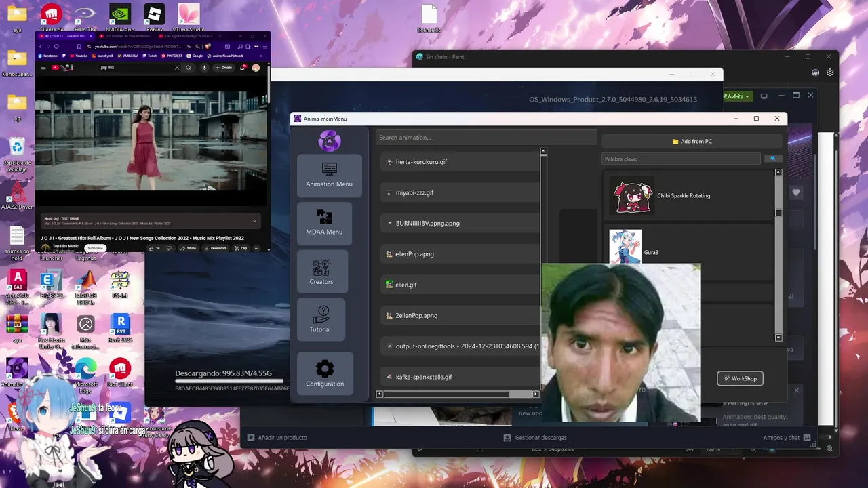868x488 pixels.
Task: Open the AJAZZ Driver shortcut
Action: click(17, 195)
